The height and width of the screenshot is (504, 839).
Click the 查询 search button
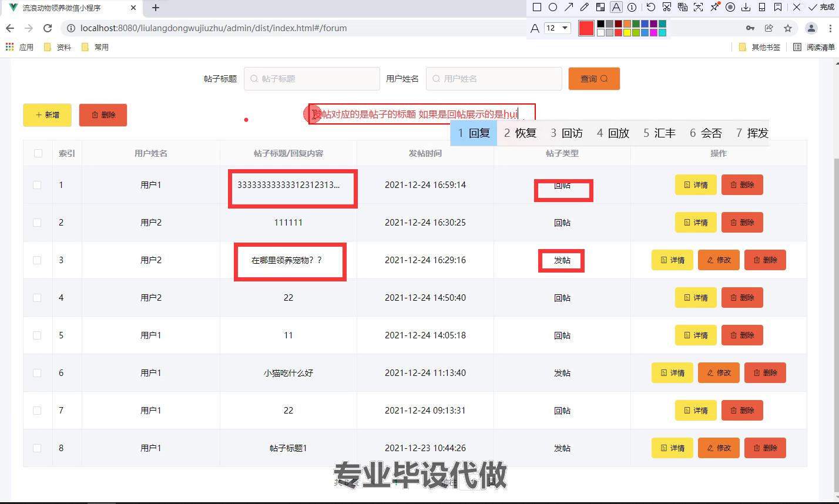click(594, 79)
